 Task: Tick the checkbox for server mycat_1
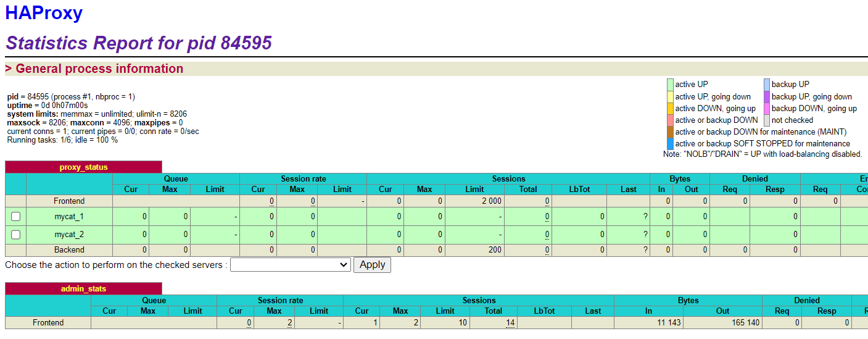coord(16,216)
